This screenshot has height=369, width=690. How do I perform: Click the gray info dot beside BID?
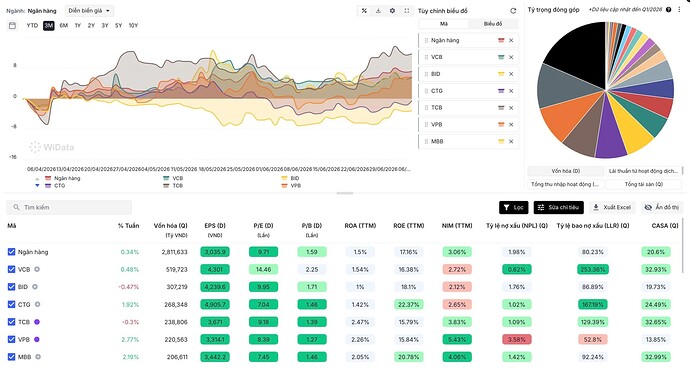pyautogui.click(x=35, y=287)
